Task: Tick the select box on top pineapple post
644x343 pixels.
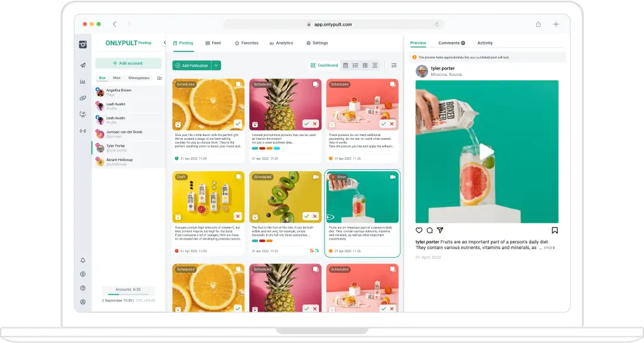Action: point(316,84)
